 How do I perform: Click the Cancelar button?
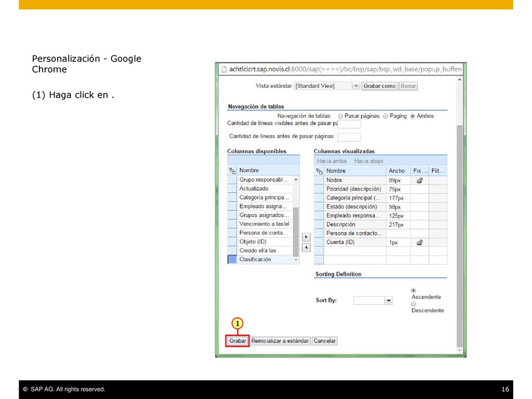(x=324, y=341)
